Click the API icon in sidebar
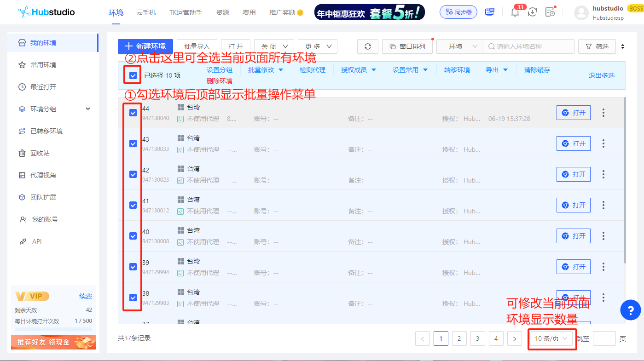The height and width of the screenshot is (361, 644). [x=23, y=241]
